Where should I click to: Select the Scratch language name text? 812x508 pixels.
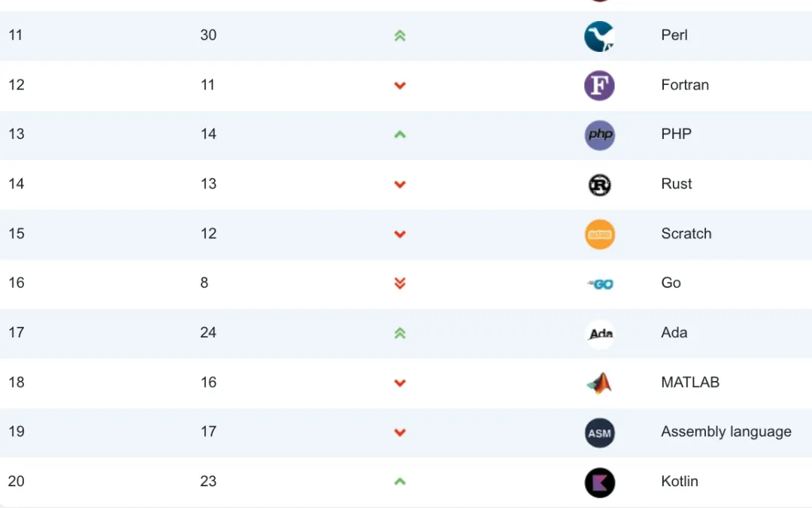(x=686, y=234)
